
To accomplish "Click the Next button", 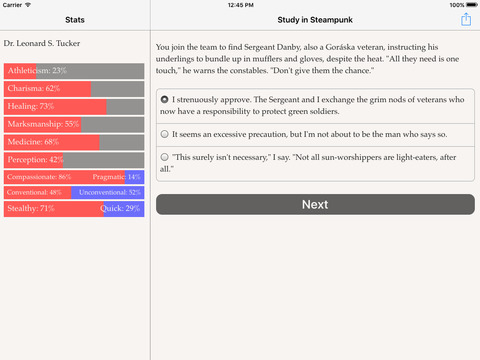I will 315,204.
